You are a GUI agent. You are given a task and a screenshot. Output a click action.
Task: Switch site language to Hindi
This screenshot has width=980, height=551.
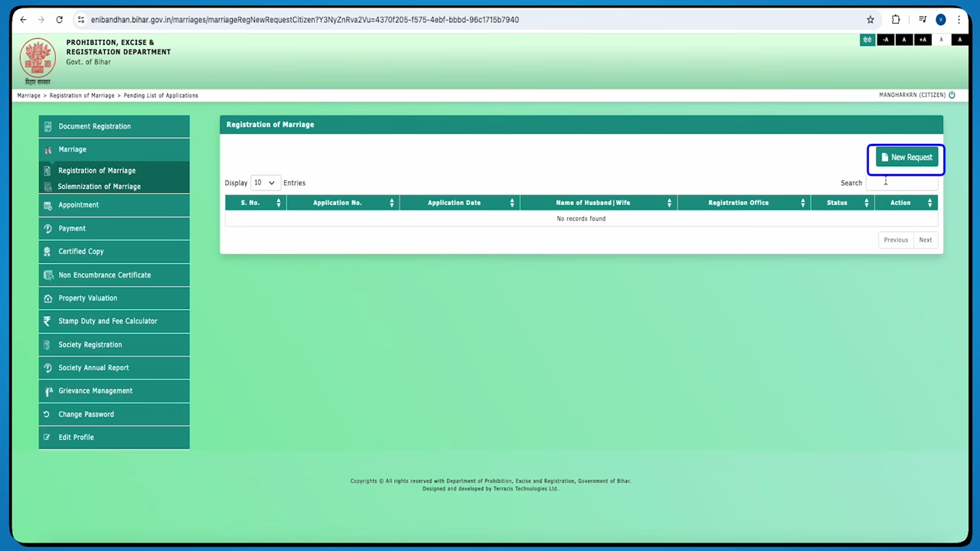point(867,40)
